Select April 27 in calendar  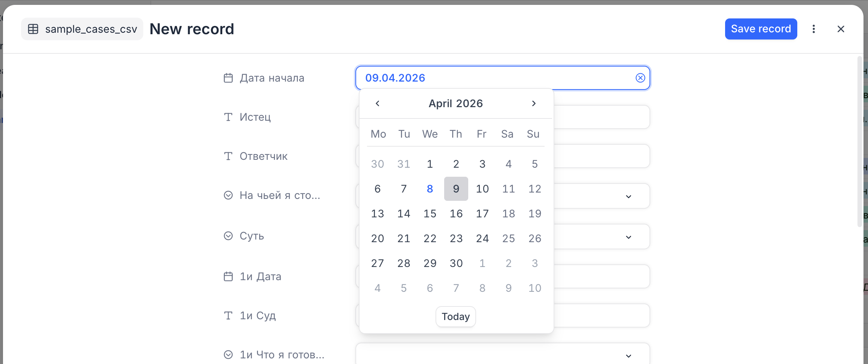[x=378, y=263]
